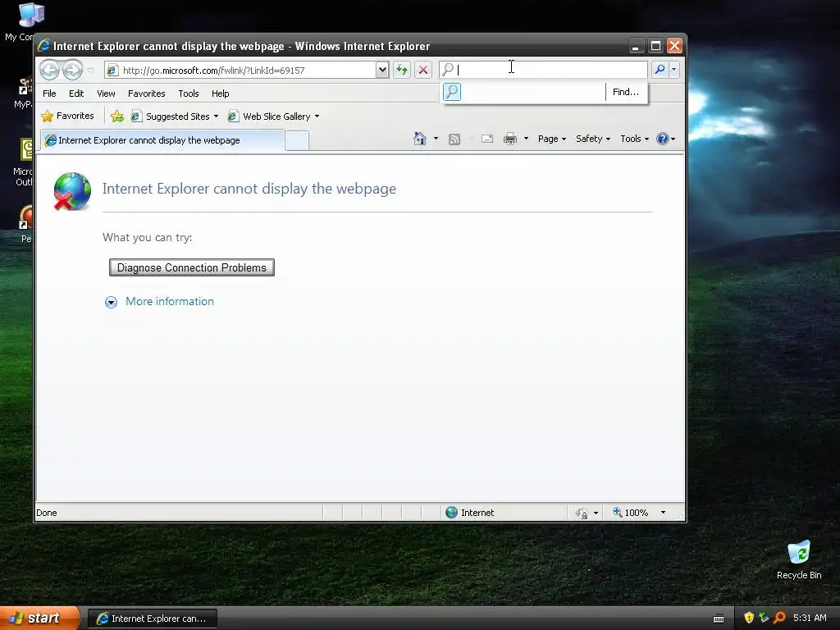Open the Page command bar menu
This screenshot has height=630, width=840.
point(552,139)
